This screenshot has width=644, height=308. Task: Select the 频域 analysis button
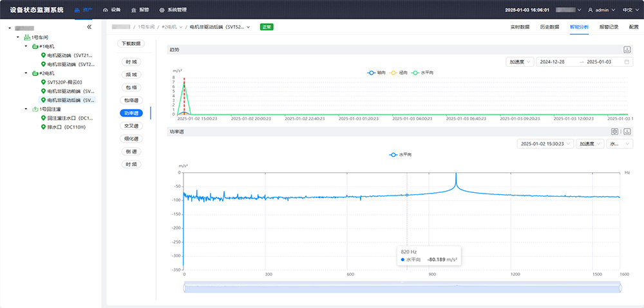[131, 75]
